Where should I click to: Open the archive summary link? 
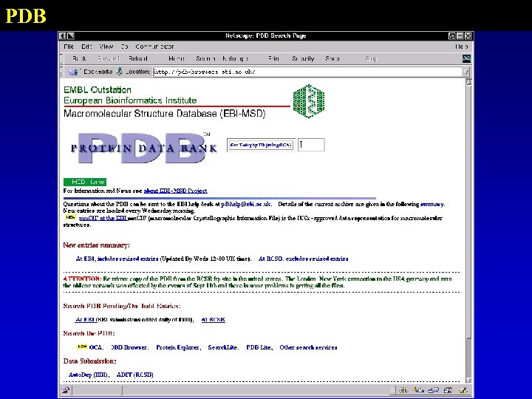(x=432, y=204)
